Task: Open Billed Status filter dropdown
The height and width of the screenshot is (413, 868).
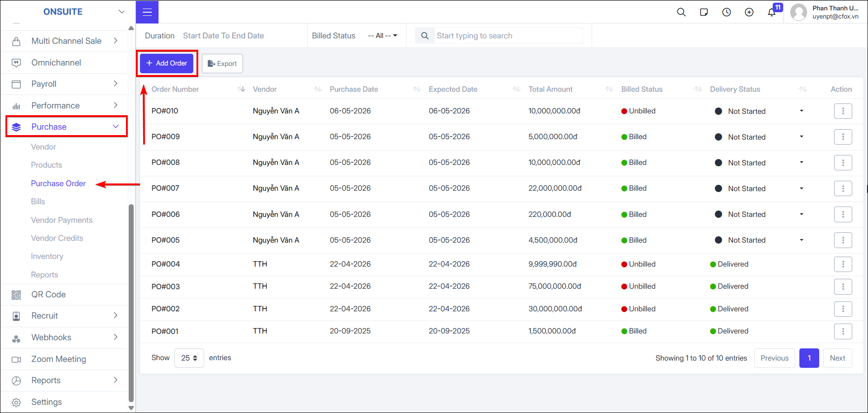Action: (x=383, y=36)
